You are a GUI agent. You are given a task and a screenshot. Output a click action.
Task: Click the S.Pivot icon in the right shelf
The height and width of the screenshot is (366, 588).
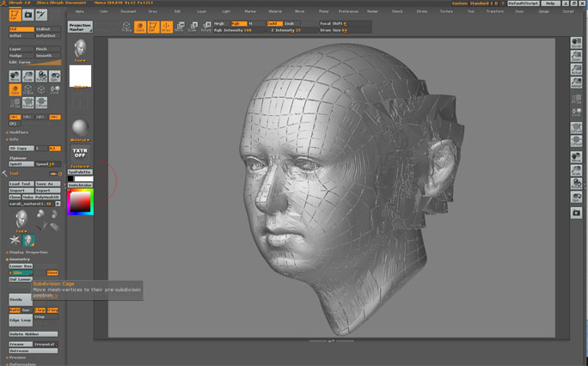tap(576, 128)
